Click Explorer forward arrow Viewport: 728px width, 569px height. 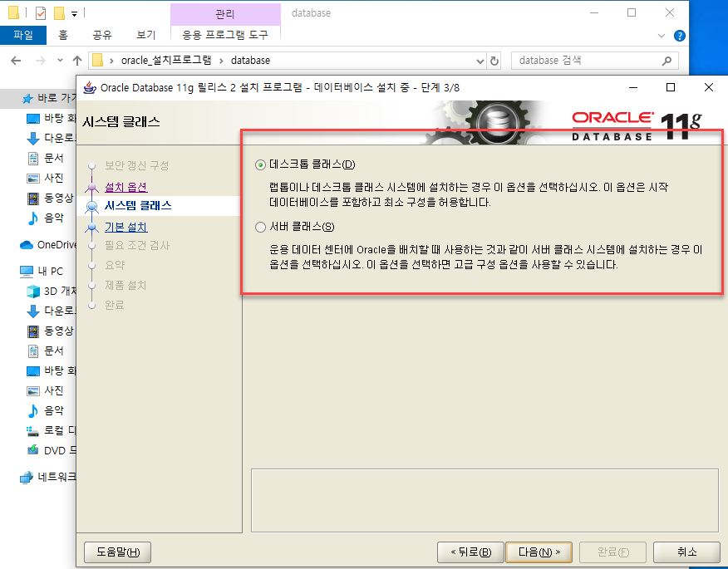pyautogui.click(x=41, y=61)
